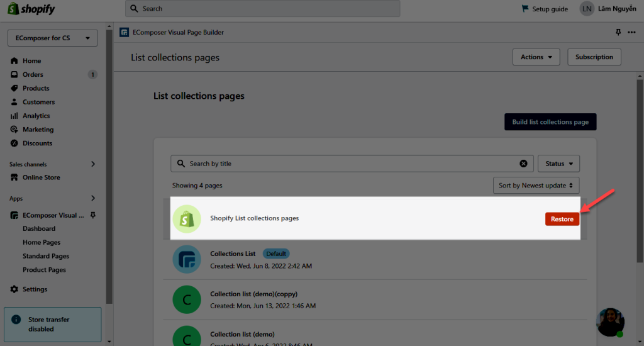Viewport: 644px width, 346px height.
Task: Click Build list collections page button
Action: click(x=550, y=122)
